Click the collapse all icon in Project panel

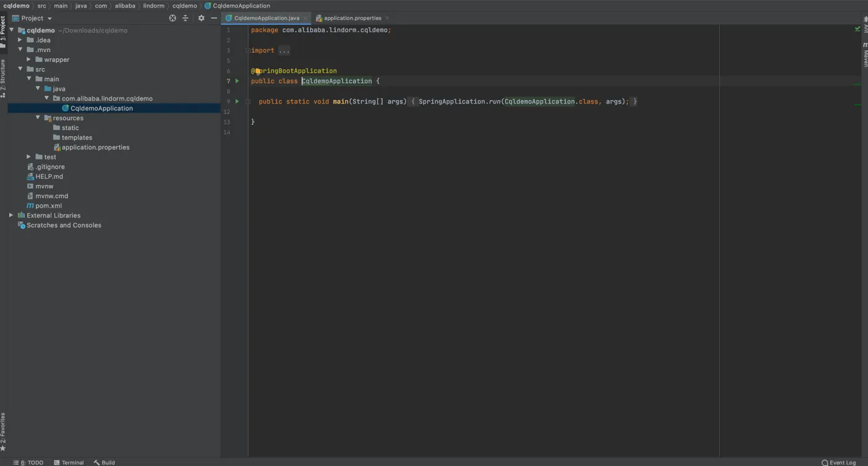[x=185, y=18]
